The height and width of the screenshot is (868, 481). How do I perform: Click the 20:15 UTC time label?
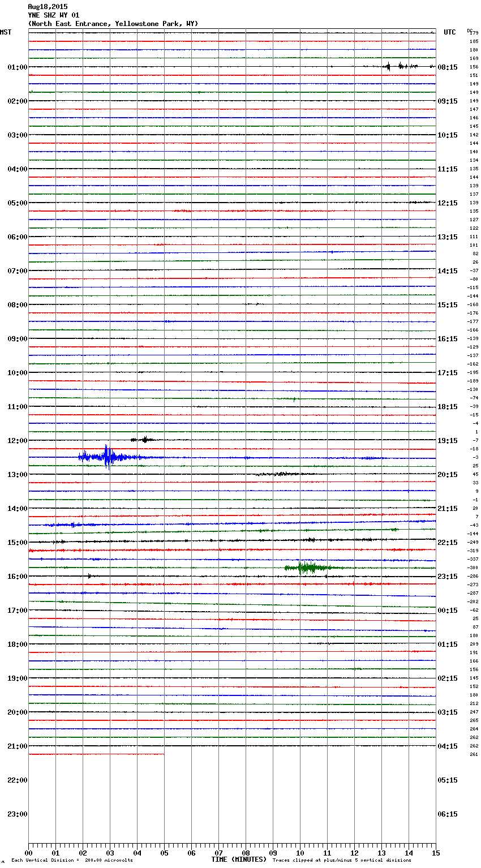click(448, 475)
